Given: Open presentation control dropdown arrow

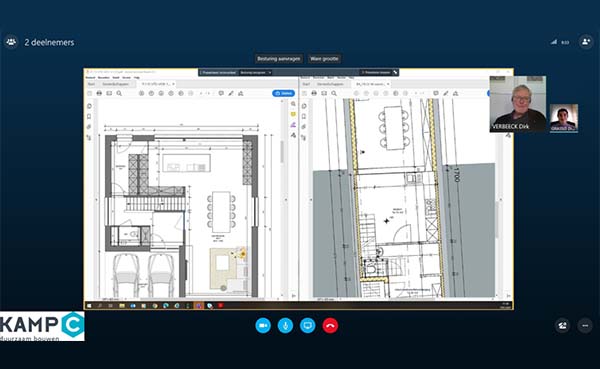Looking at the screenshot, I should pos(270,72).
